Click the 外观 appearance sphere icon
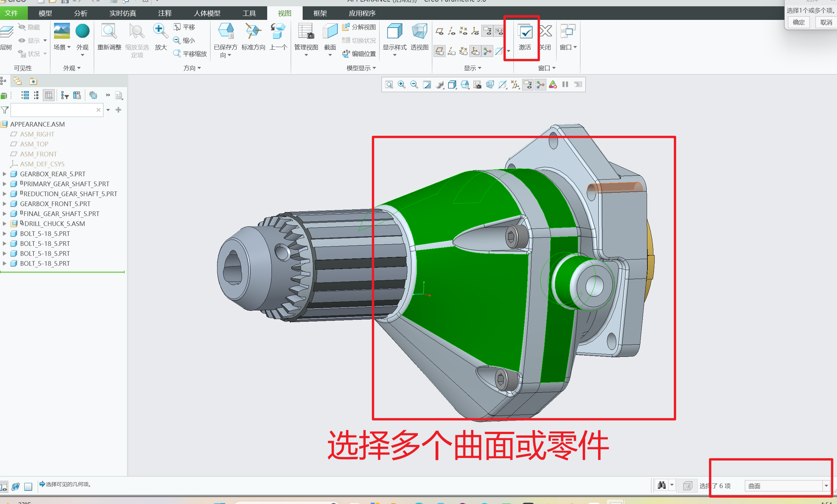837x504 pixels. (82, 31)
